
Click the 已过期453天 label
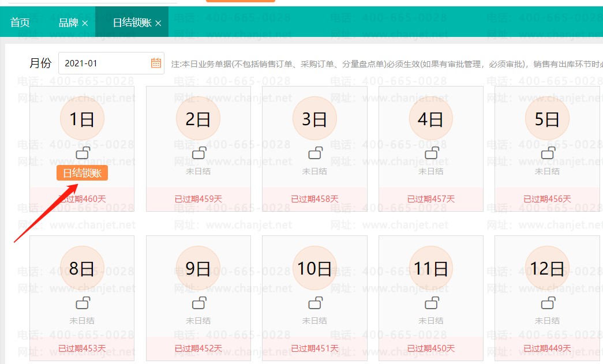click(82, 348)
